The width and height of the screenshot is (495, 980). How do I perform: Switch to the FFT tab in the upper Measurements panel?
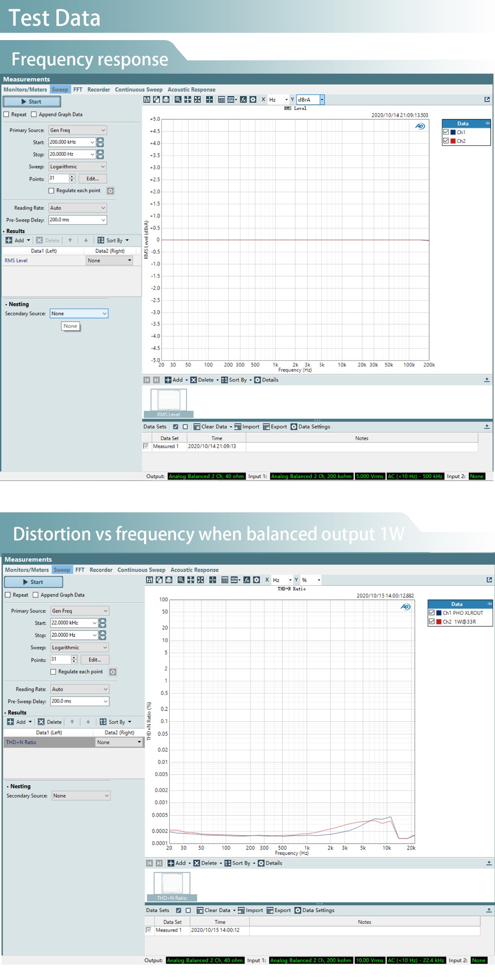pyautogui.click(x=78, y=90)
